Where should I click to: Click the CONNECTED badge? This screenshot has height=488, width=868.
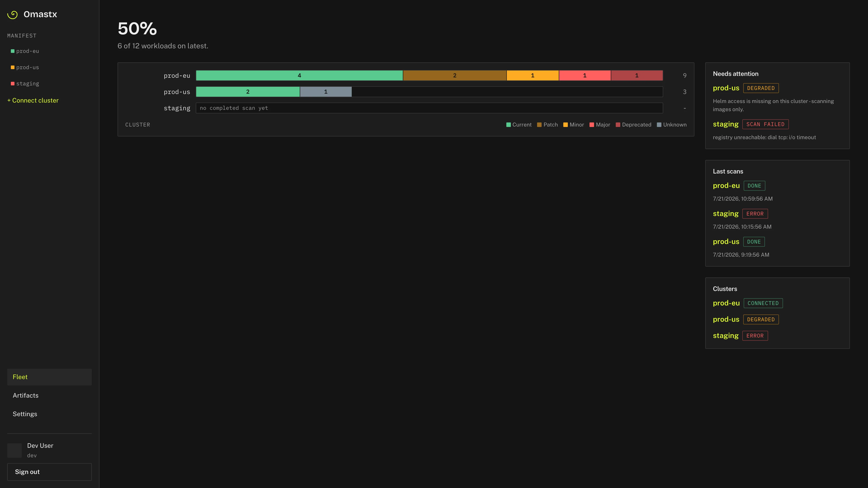coord(763,303)
